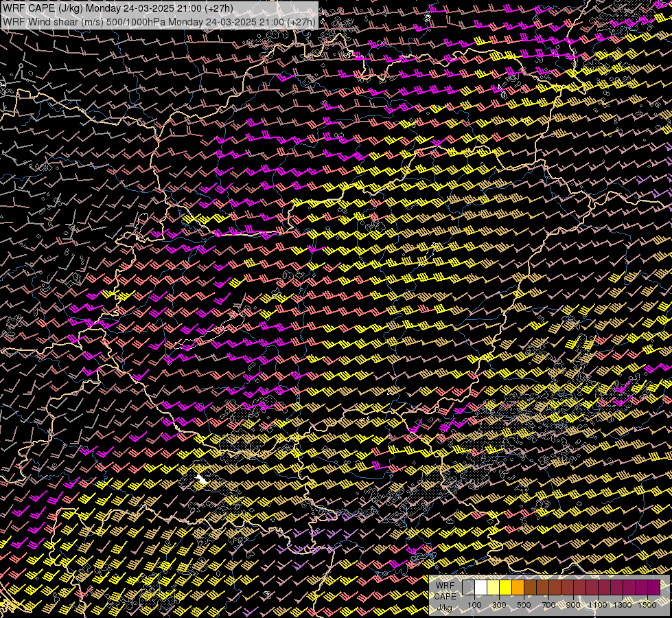Click the pale yellow 200–300 CAPE swatch

tap(494, 587)
